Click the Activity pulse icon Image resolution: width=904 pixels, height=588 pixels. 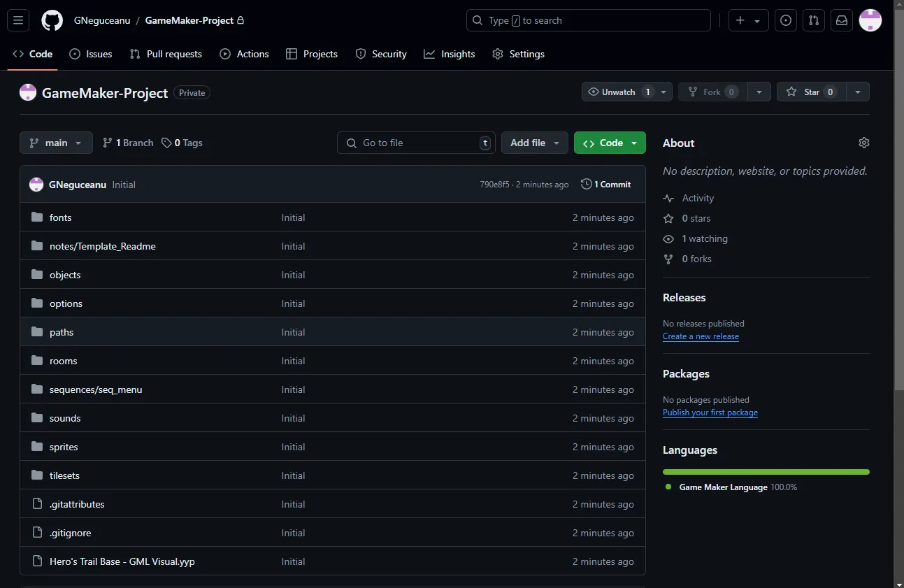point(668,198)
